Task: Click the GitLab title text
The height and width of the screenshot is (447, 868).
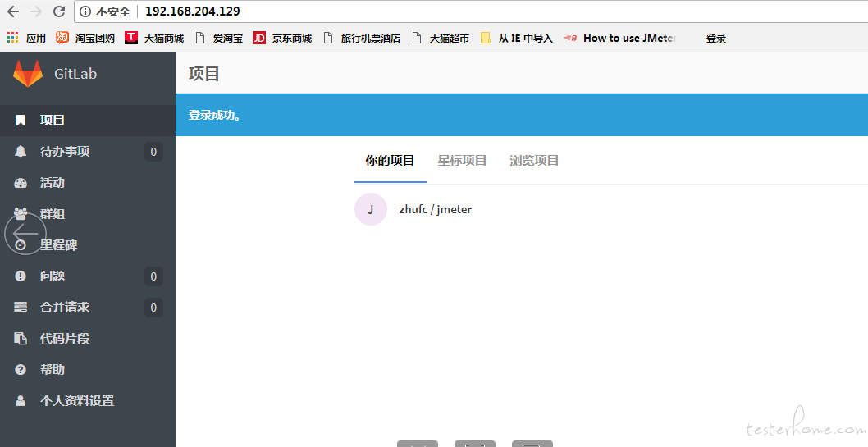Action: click(75, 74)
